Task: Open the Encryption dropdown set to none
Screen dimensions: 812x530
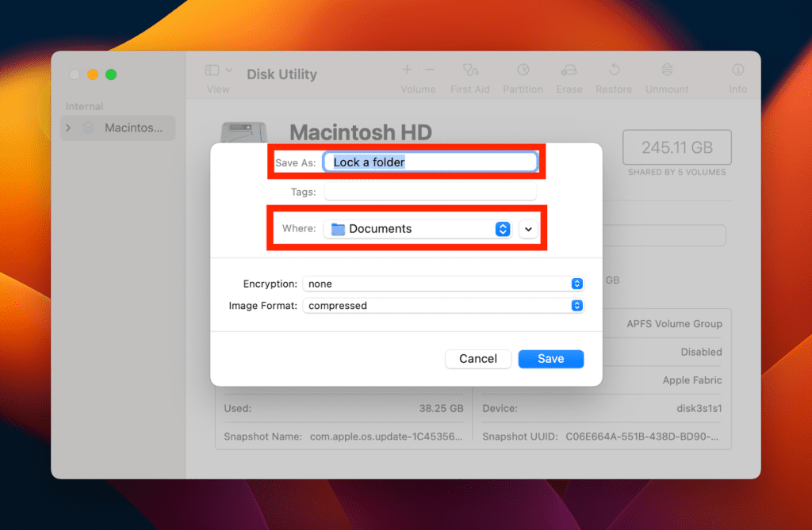Action: point(443,284)
